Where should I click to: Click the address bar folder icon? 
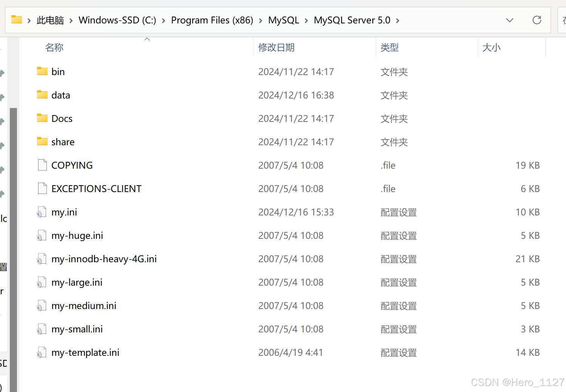point(17,19)
